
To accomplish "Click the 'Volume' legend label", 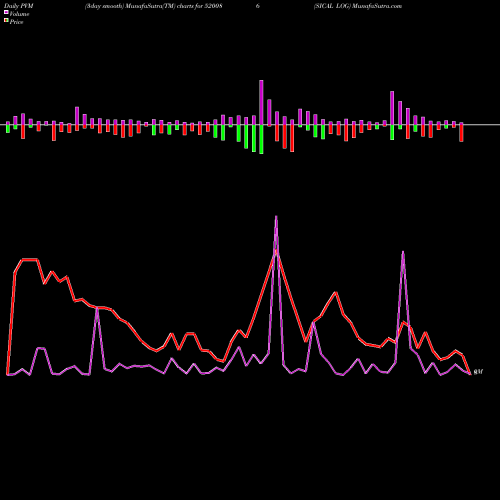I will click(19, 14).
